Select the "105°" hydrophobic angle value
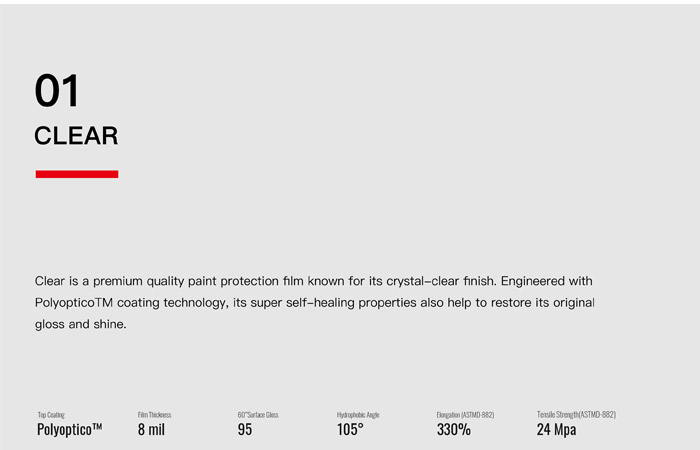This screenshot has width=700, height=450. (x=350, y=430)
